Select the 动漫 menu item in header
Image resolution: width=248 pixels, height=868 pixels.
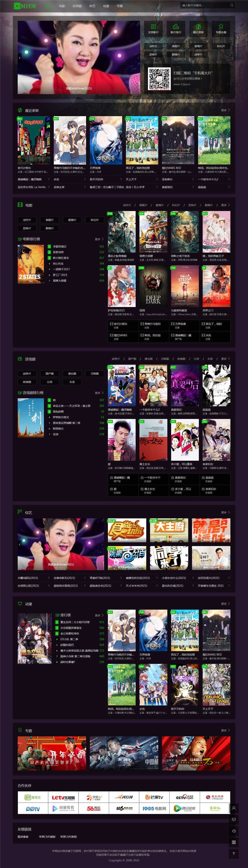(106, 6)
